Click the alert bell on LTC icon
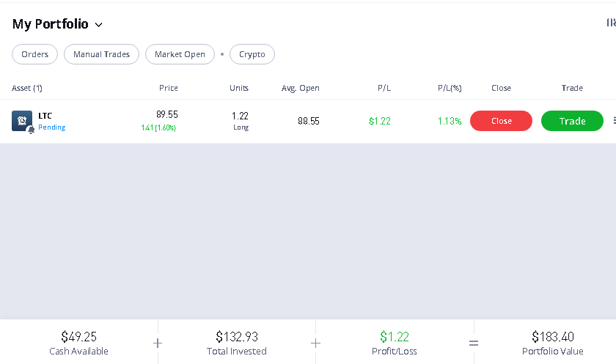The width and height of the screenshot is (616, 364). (31, 130)
